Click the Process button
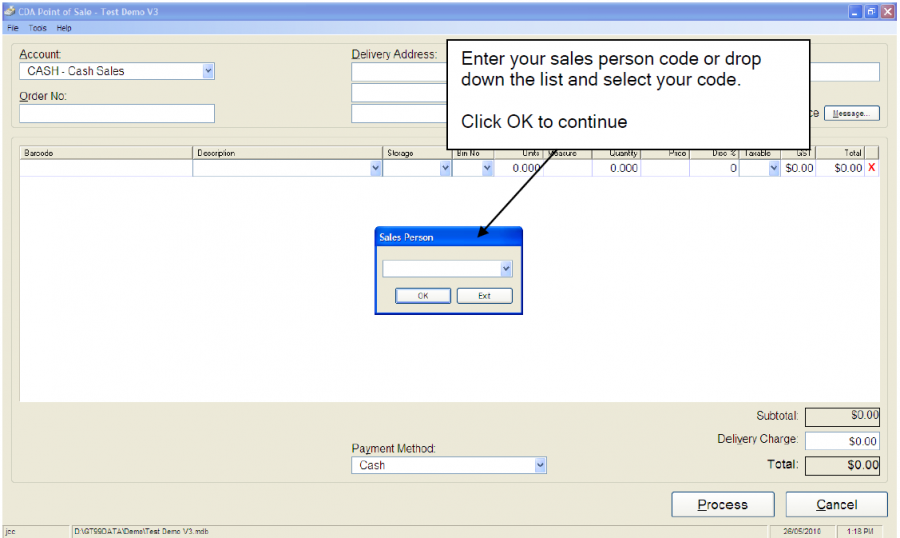Image resolution: width=900 pixels, height=538 pixels. point(722,505)
